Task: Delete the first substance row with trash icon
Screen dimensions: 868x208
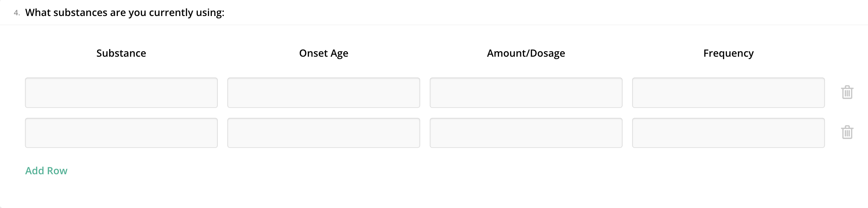Action: (847, 93)
